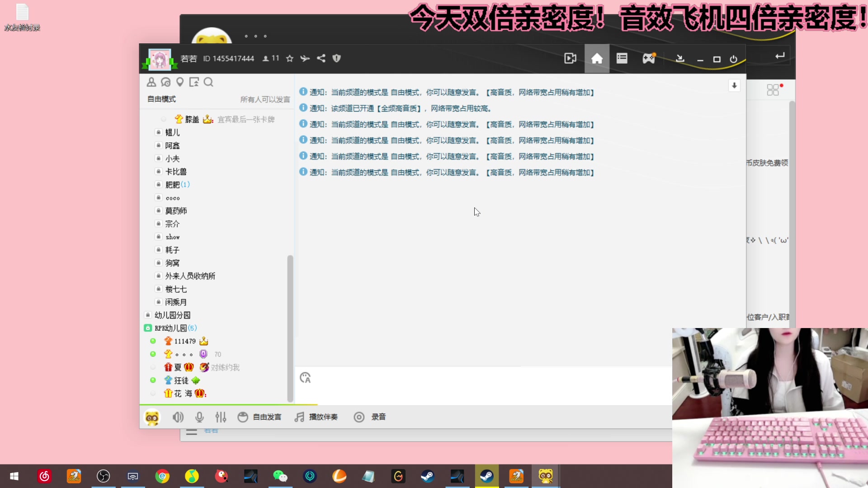Viewport: 868px width, 488px height.
Task: Click the game controller icon in title bar
Action: 649,58
